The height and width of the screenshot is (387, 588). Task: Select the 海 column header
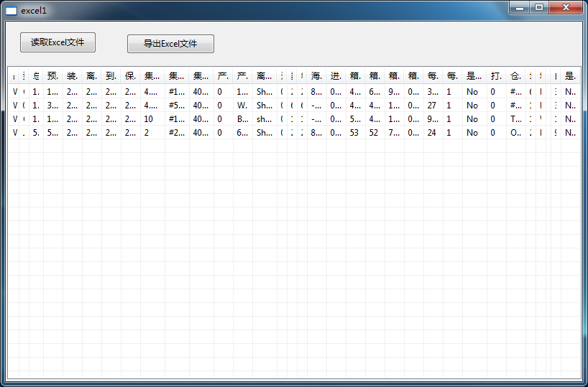(x=317, y=76)
